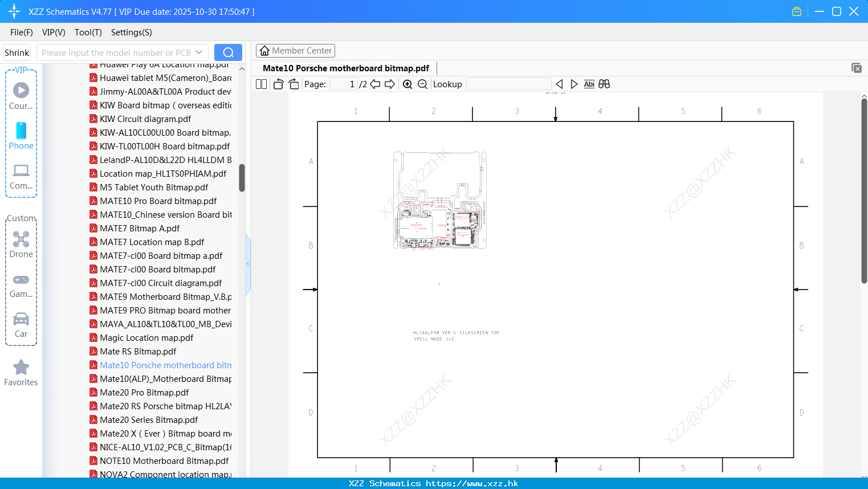Toggle the Abi text match option
868x489 pixels.
pos(589,84)
